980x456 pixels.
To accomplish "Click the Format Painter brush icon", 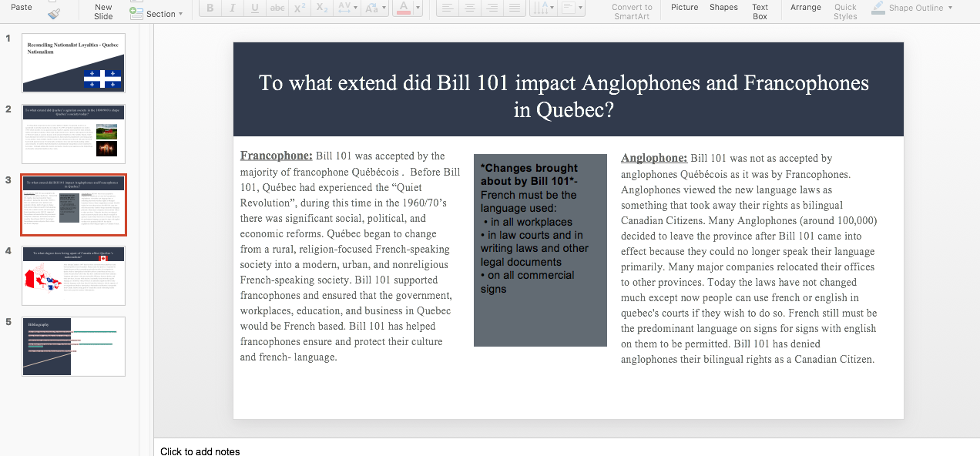I will coord(53,13).
